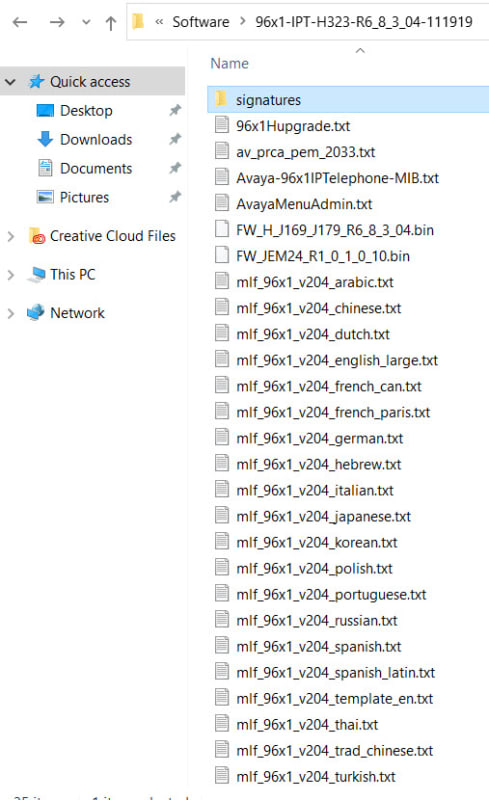Viewport: 489px width, 800px height.
Task: Select FW_JEM24_R1_0_1_0_10.bin file
Action: [323, 256]
